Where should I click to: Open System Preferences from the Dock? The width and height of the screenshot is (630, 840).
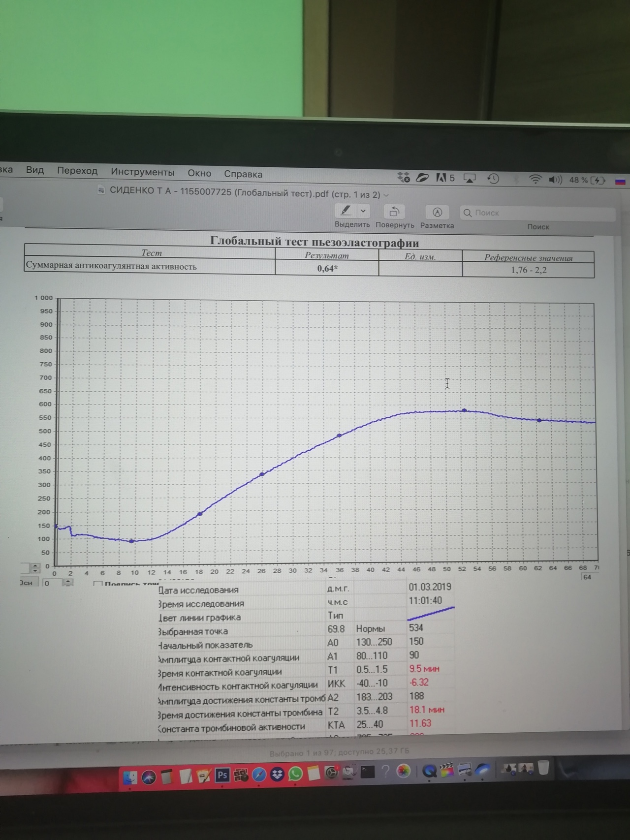(332, 773)
